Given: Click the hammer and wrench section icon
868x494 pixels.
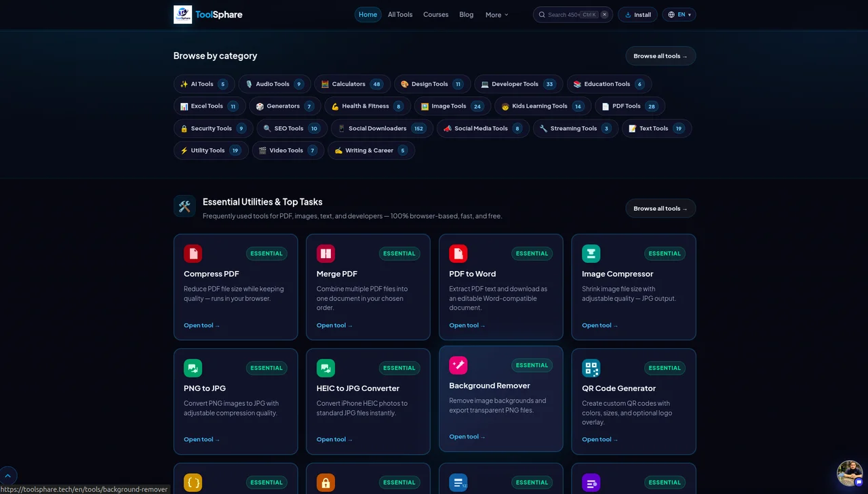Looking at the screenshot, I should point(184,207).
